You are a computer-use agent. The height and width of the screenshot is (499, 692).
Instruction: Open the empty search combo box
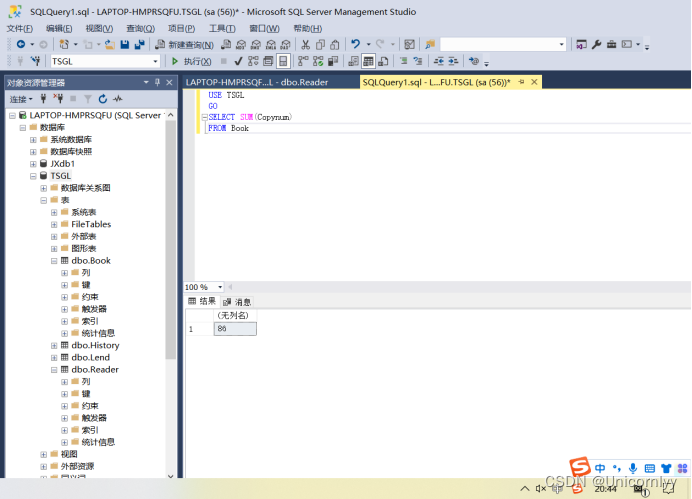(503, 44)
